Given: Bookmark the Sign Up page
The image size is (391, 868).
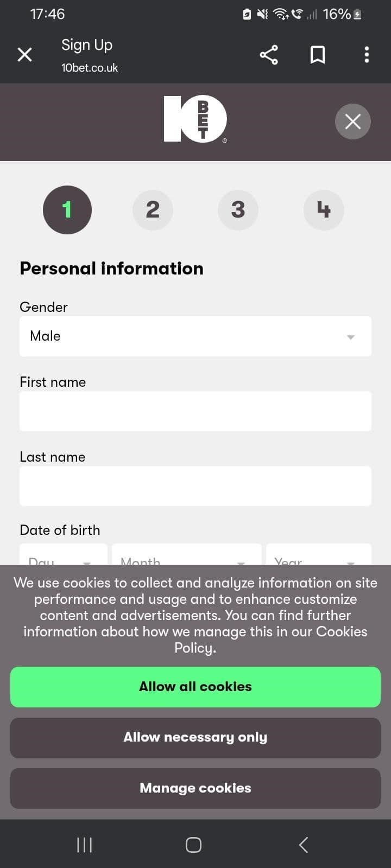Looking at the screenshot, I should (318, 54).
